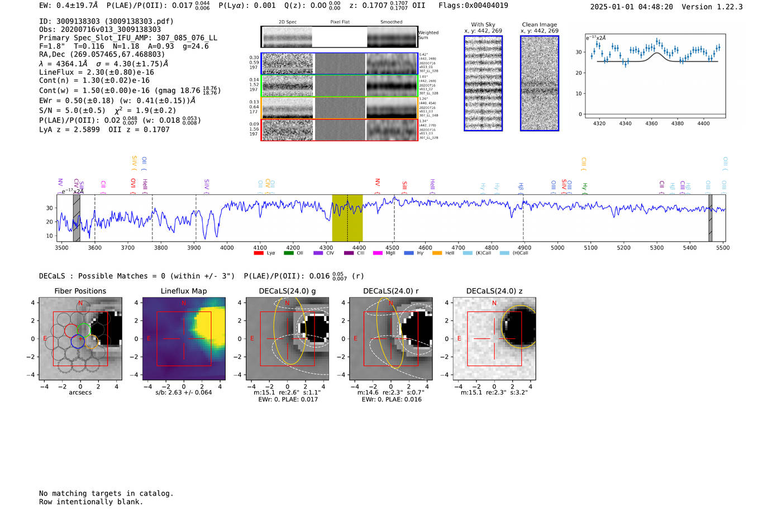Click the yellow highlighted band in the spectrum
The height and width of the screenshot is (532, 782).
click(347, 218)
